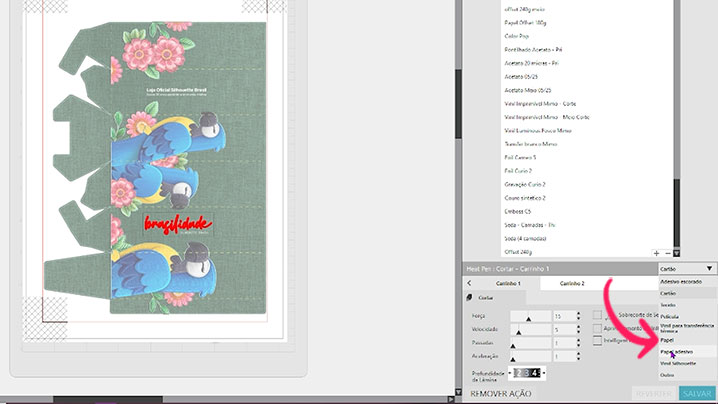Image resolution: width=718 pixels, height=404 pixels.
Task: Switch to the Carrinho 1 tab
Action: point(508,283)
